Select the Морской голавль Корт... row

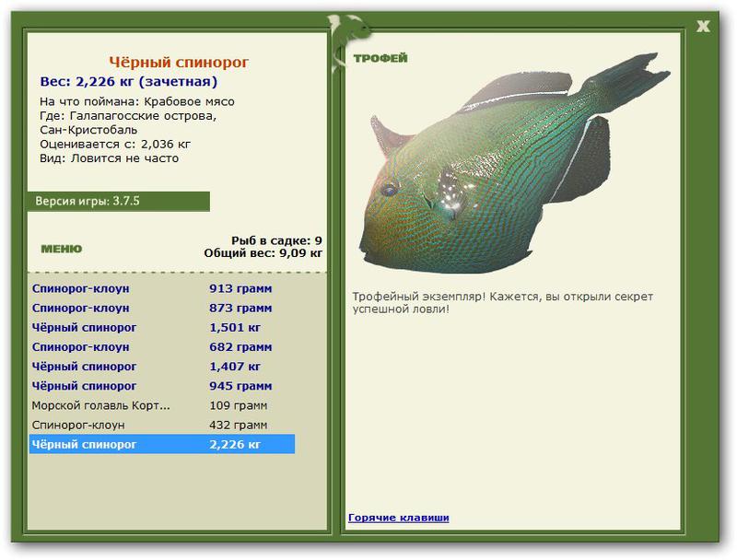pos(162,405)
